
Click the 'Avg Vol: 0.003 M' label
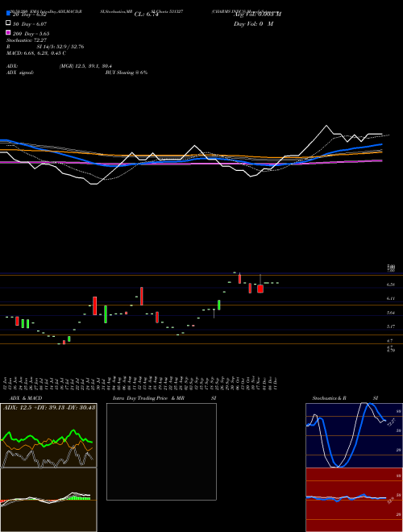pyautogui.click(x=257, y=15)
